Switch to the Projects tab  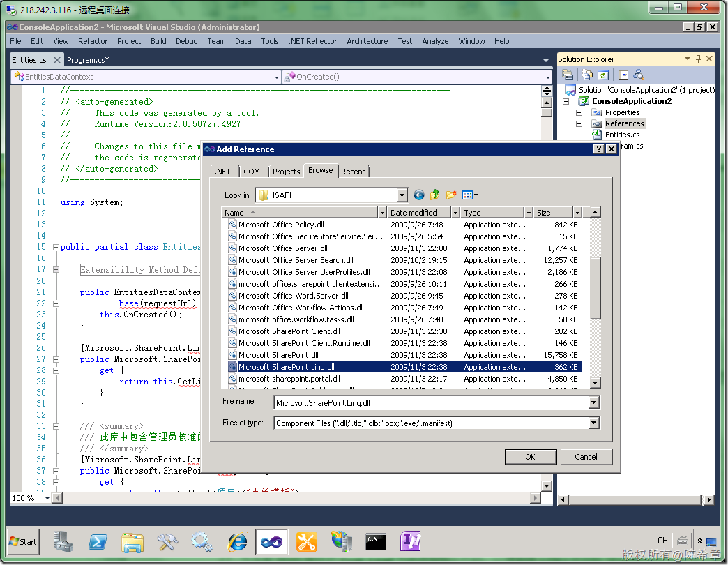point(287,172)
